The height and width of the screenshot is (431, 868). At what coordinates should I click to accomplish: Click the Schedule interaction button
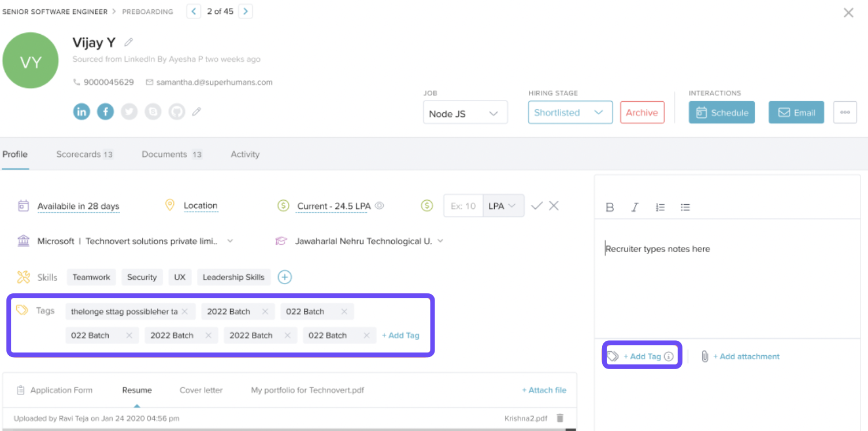[x=722, y=113]
